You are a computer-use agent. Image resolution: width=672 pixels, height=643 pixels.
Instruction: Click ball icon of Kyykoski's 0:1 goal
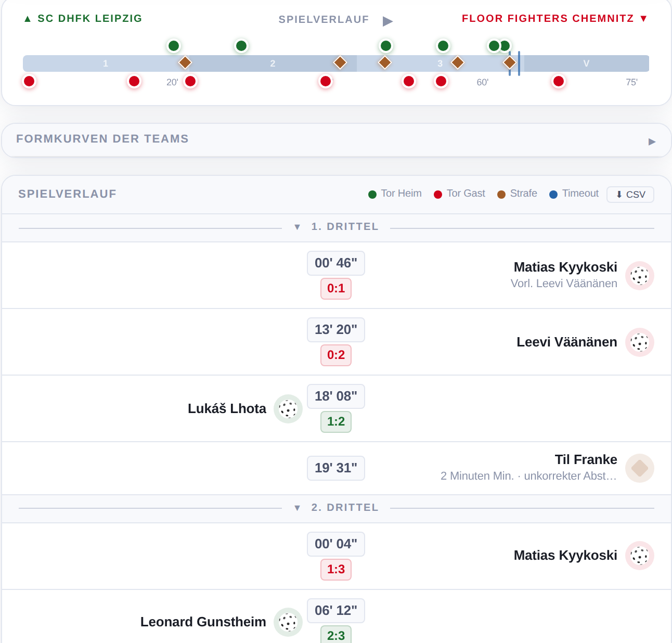pos(640,276)
